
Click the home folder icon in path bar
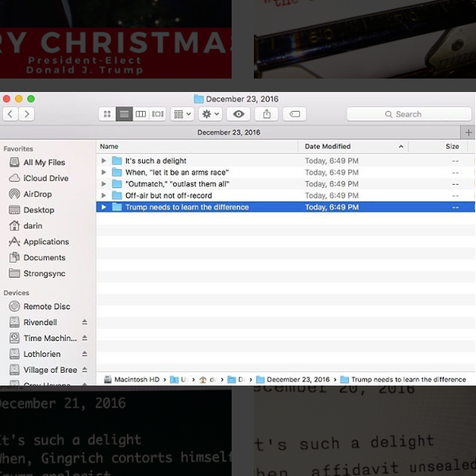click(203, 379)
